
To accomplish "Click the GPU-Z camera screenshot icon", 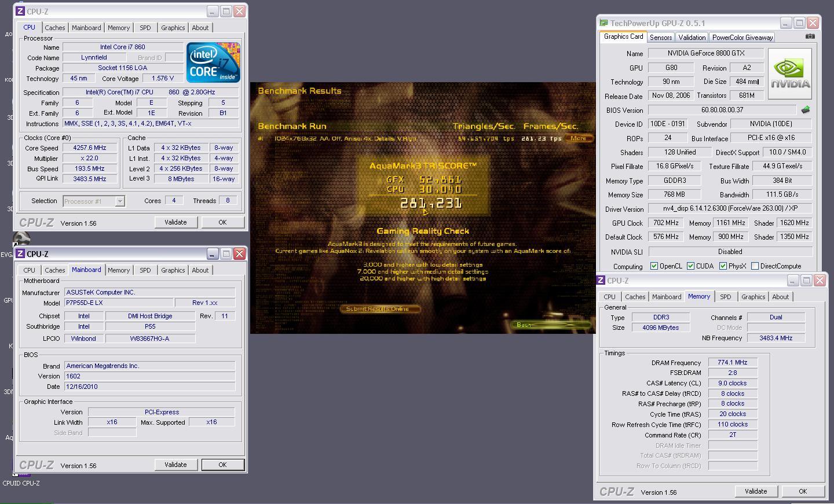I will (810, 36).
